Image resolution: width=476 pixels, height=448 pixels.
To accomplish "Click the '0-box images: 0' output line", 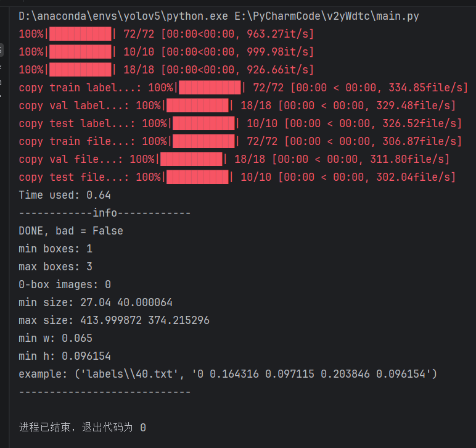I will click(65, 284).
